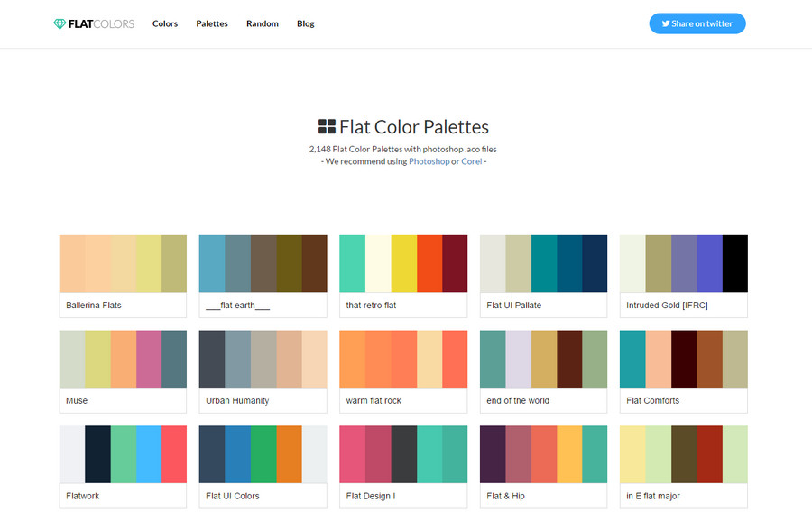This screenshot has height=512, width=812.
Task: Open the Flat & Hip palette thumbnail
Action: tap(543, 453)
